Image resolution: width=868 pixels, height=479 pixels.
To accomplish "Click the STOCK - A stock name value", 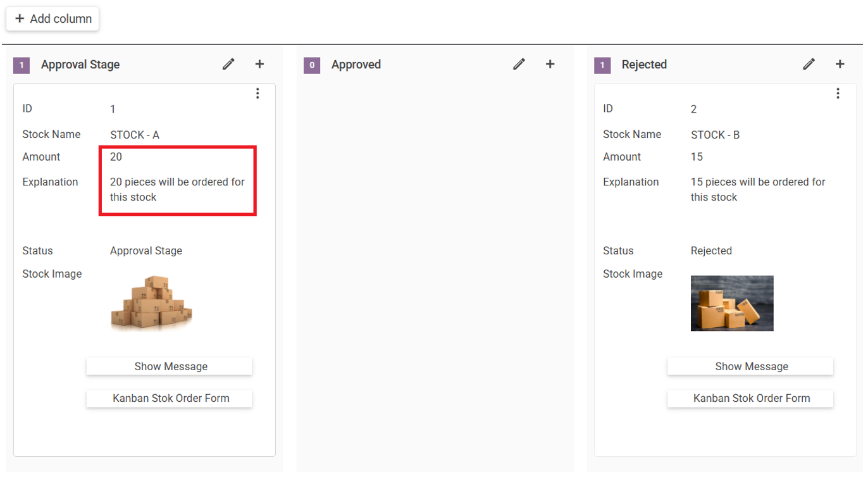I will 135,135.
